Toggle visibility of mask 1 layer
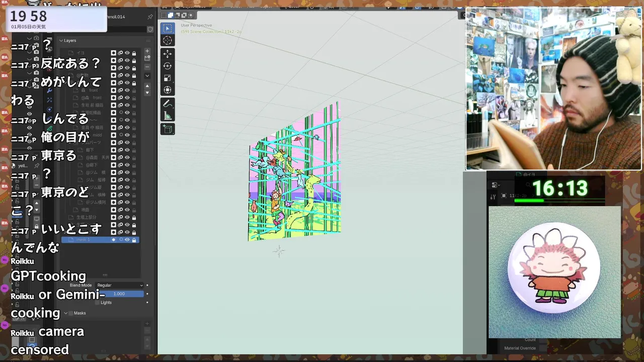 coord(127,240)
